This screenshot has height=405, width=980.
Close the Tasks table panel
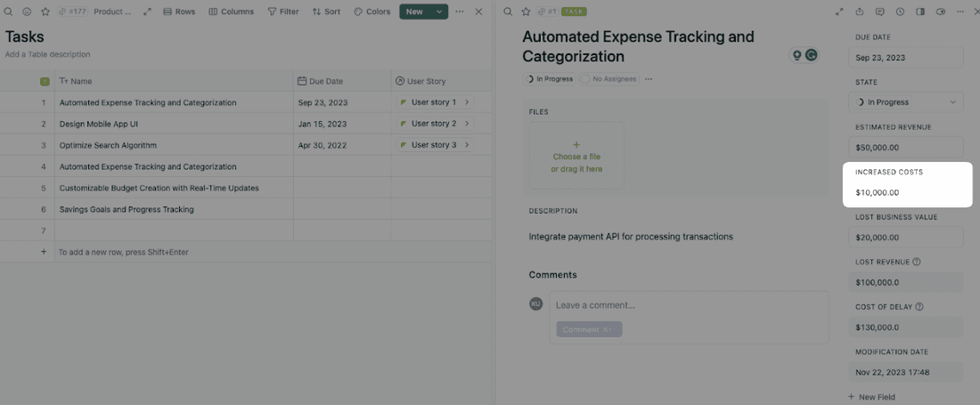(x=478, y=12)
